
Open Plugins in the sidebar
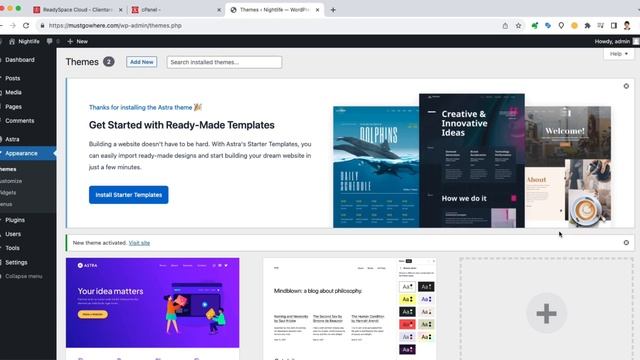click(15, 220)
